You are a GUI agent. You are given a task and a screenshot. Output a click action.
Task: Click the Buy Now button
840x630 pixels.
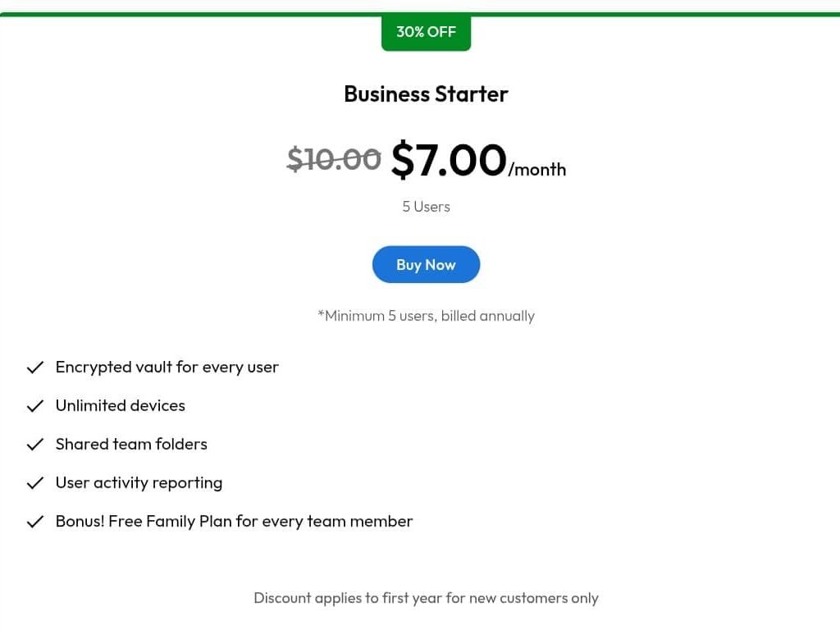pos(426,264)
